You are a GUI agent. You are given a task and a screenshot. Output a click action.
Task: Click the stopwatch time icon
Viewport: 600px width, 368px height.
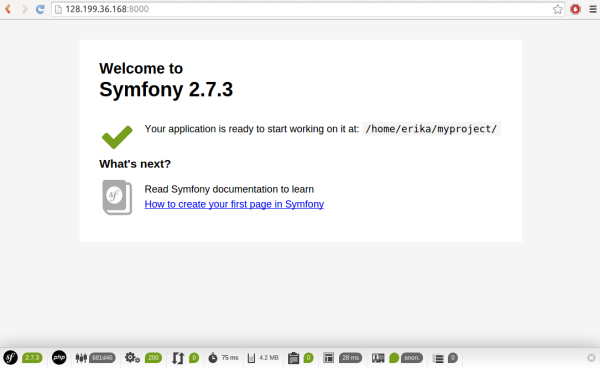213,358
